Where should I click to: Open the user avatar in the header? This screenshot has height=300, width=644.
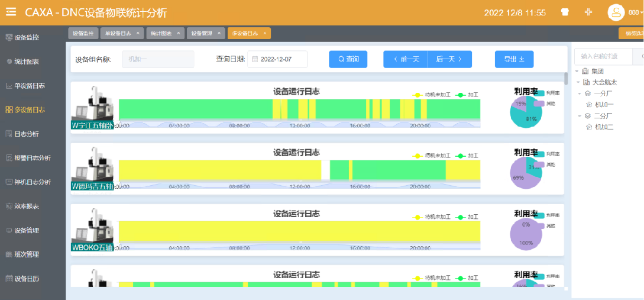616,12
